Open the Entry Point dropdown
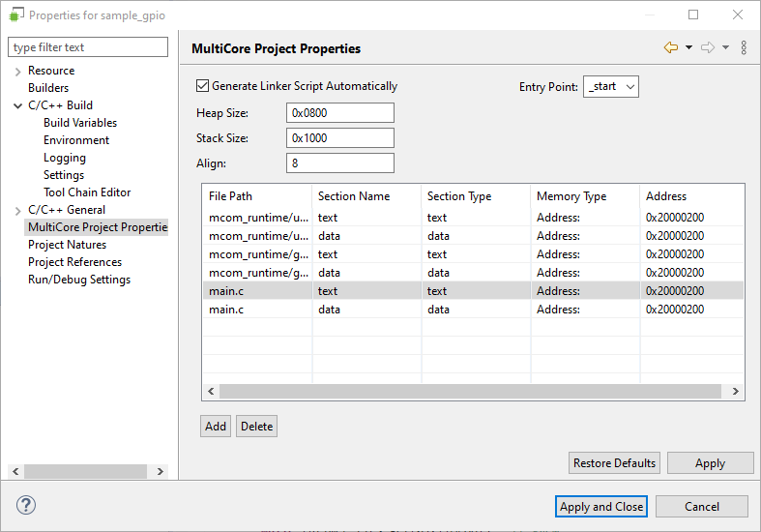 pos(611,87)
